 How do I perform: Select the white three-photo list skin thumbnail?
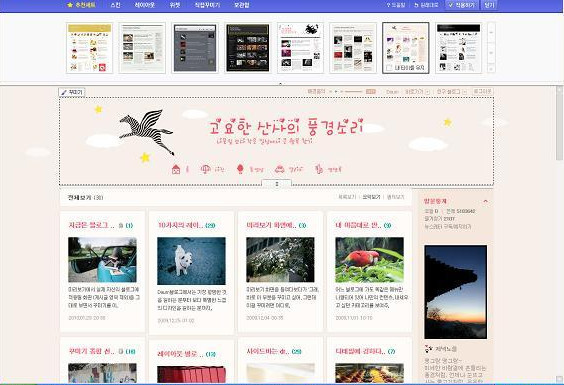pos(142,47)
